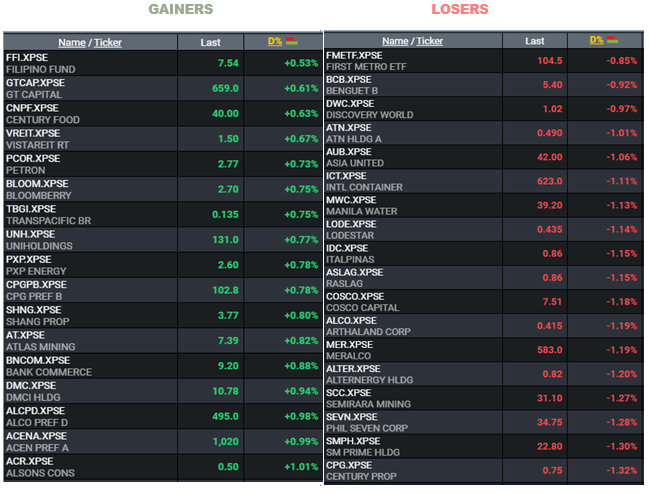
Task: Sort Gainers by Ticker column link
Action: pyautogui.click(x=108, y=42)
